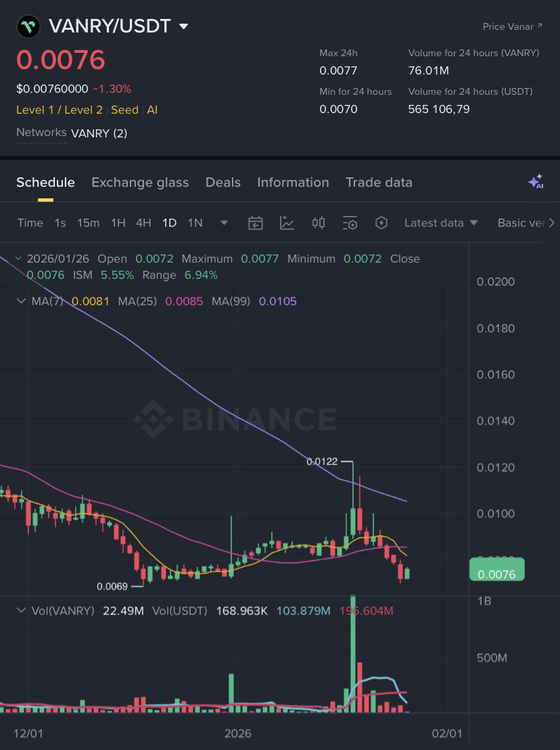Screen dimensions: 560x750
Task: Click the MA(99) 0.0105 legend entry
Action: [254, 301]
